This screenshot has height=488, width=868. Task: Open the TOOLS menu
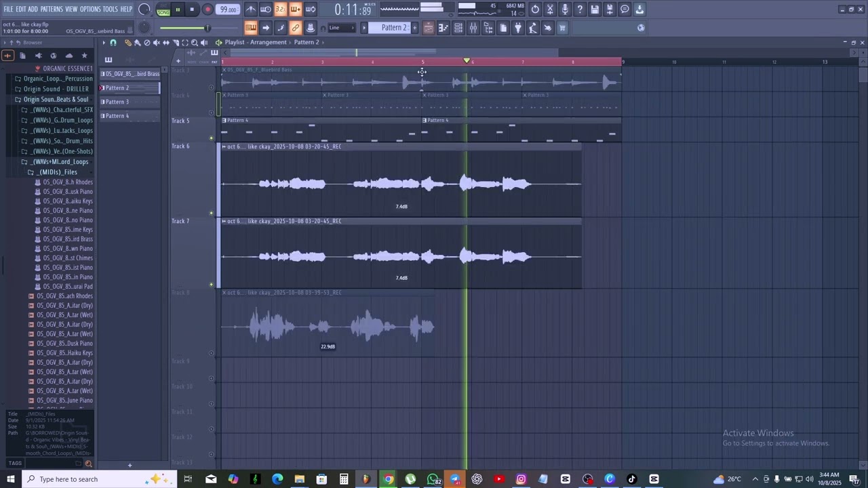click(110, 9)
